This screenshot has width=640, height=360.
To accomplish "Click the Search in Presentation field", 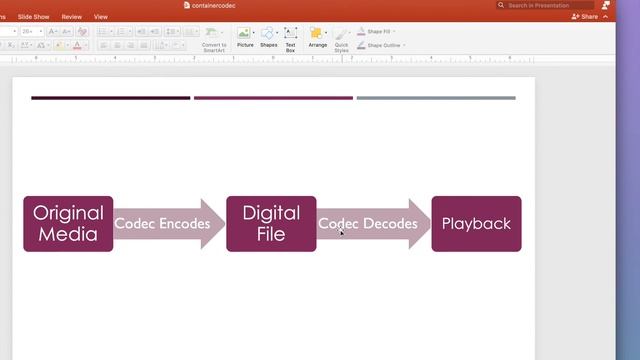I will coord(545,5).
